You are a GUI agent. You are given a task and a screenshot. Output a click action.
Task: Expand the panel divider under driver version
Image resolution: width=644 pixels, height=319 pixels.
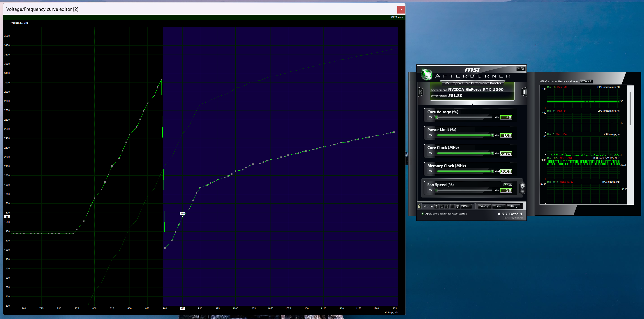tap(472, 103)
